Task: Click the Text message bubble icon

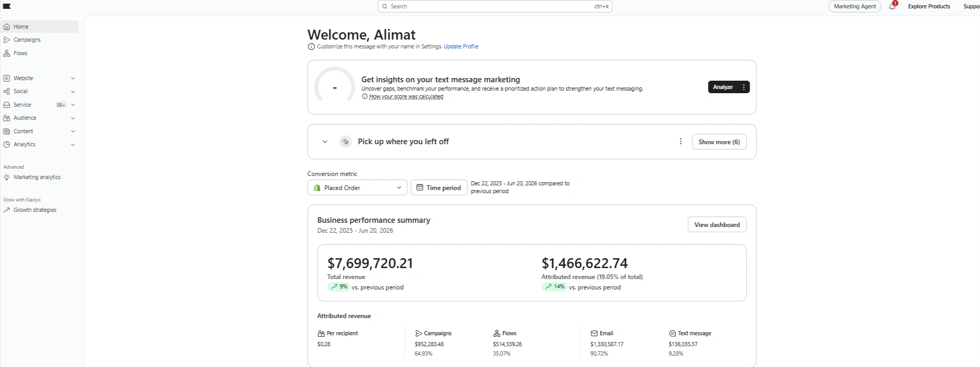Action: pos(672,333)
